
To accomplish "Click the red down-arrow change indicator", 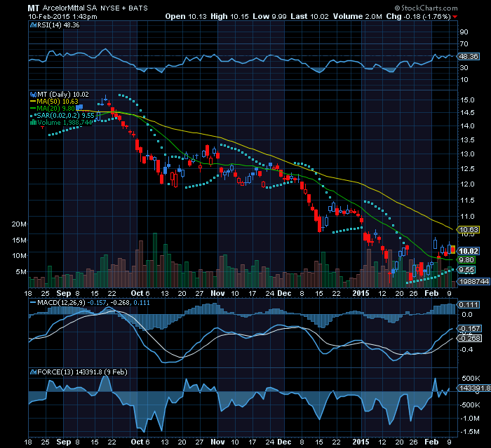I will [x=455, y=17].
